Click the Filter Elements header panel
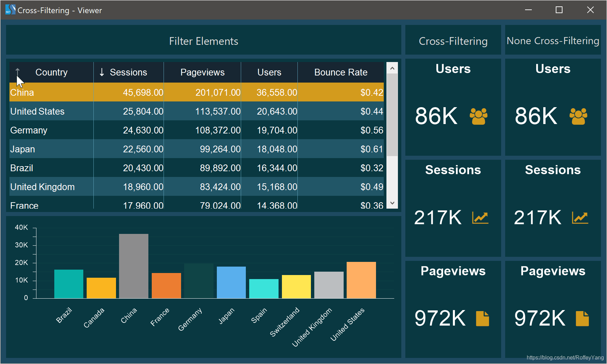The height and width of the screenshot is (364, 607). (x=204, y=40)
